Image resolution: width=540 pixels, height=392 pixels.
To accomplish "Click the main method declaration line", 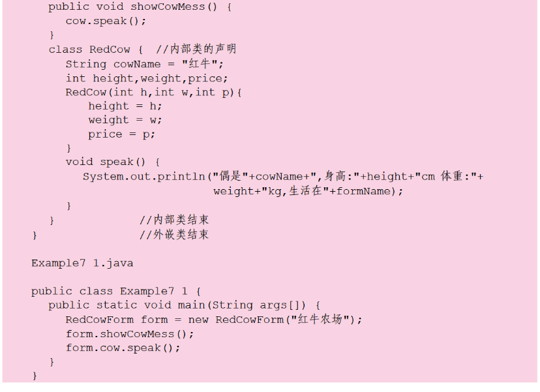I will click(x=185, y=305).
